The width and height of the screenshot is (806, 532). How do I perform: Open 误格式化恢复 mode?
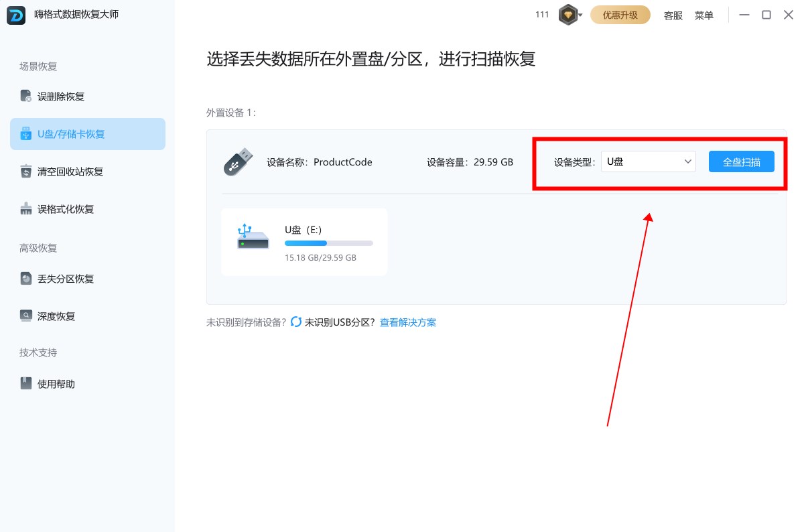click(x=88, y=209)
